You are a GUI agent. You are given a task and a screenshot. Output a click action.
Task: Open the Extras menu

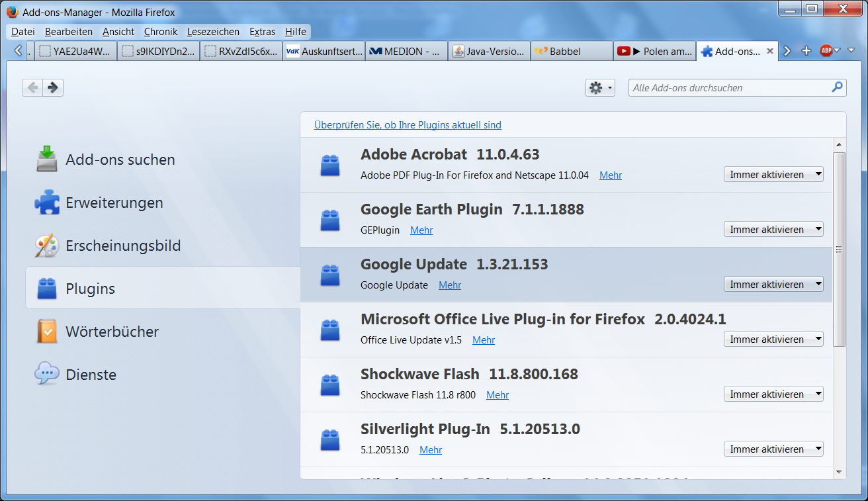[x=262, y=31]
